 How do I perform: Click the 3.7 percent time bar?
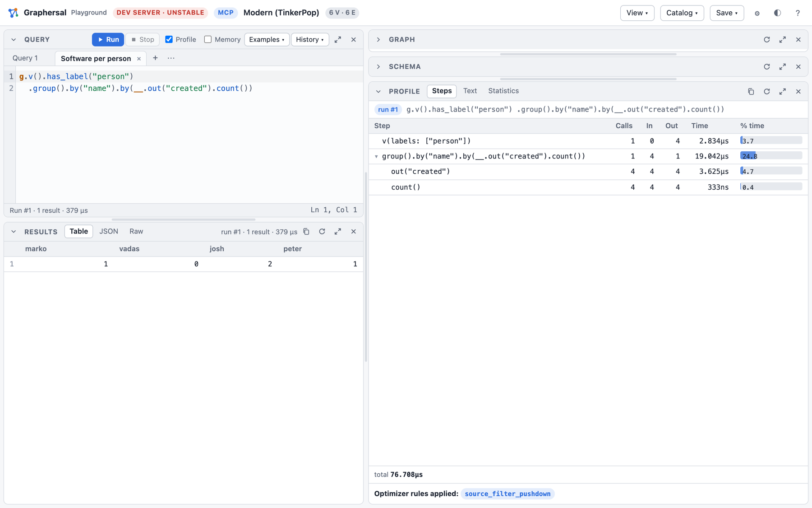pos(771,140)
